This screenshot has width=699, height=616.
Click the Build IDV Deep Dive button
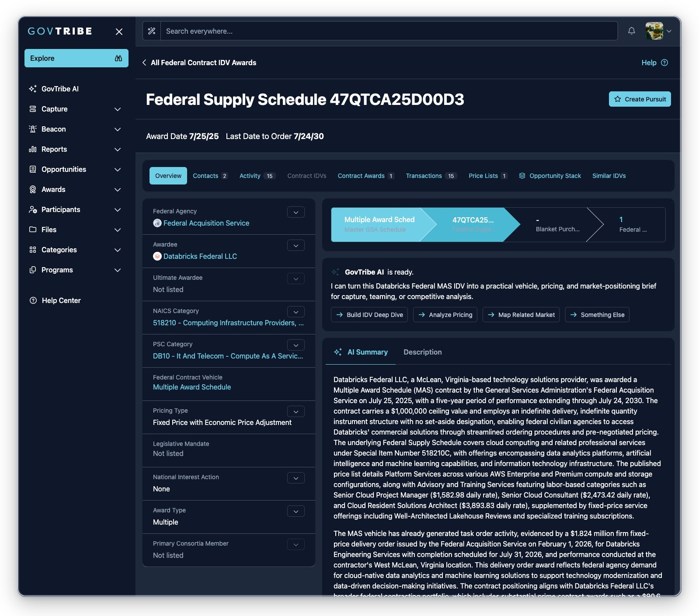[369, 315]
